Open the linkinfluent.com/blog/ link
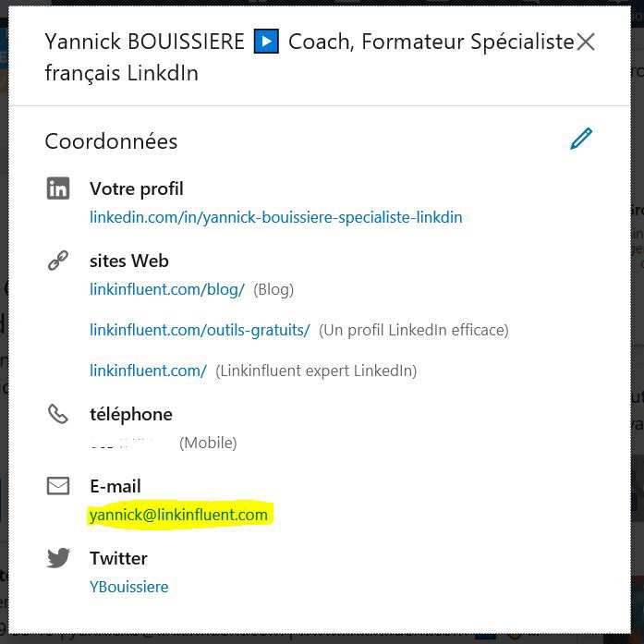Image resolution: width=644 pixels, height=644 pixels. (167, 289)
